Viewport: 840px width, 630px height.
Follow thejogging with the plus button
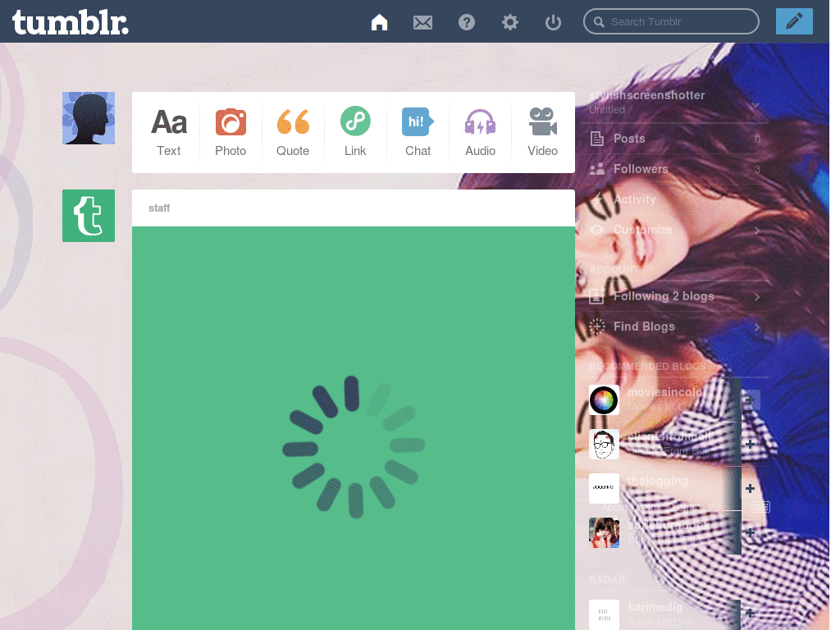(750, 489)
